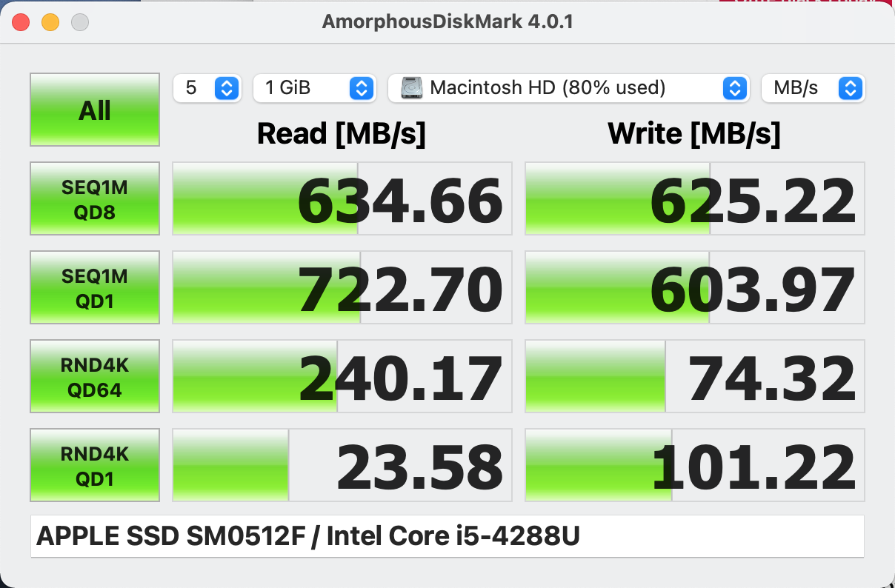This screenshot has width=895, height=588.
Task: Click the stepper arrows beside test count 5
Action: click(227, 88)
